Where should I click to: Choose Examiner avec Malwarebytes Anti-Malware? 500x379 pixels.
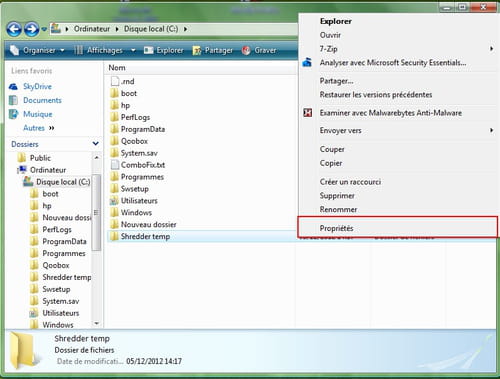click(x=391, y=113)
